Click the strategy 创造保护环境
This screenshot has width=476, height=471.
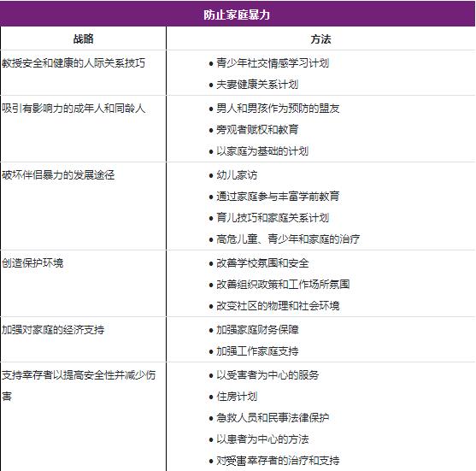pos(32,262)
